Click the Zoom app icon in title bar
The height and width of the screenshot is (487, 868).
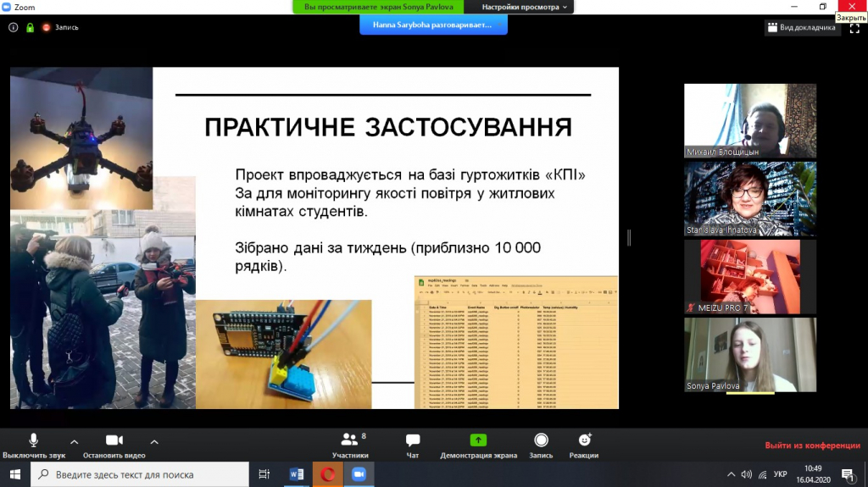tap(6, 7)
